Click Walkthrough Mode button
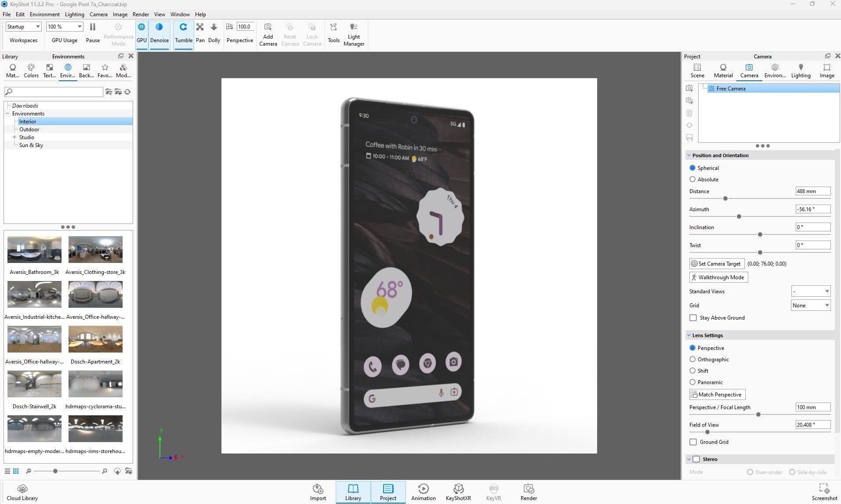The image size is (841, 504). click(x=718, y=277)
